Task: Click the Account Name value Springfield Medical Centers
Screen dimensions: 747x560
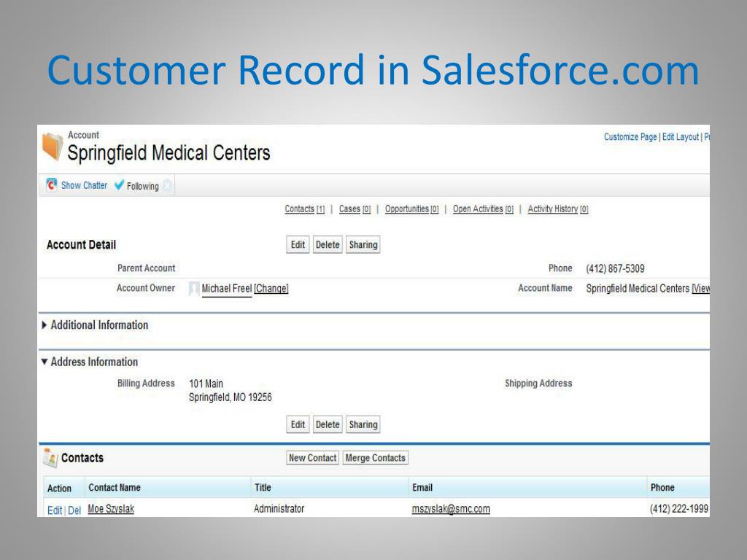Action: pyautogui.click(x=638, y=289)
